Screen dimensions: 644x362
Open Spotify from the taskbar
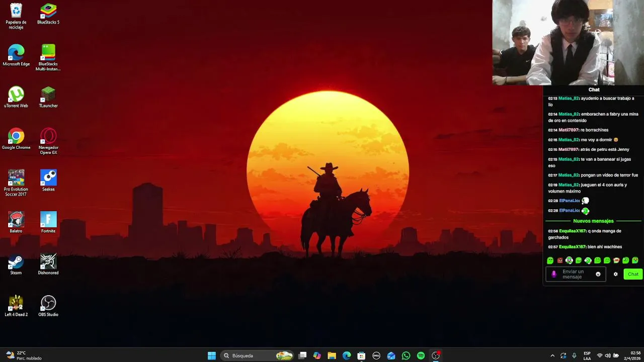(421, 355)
